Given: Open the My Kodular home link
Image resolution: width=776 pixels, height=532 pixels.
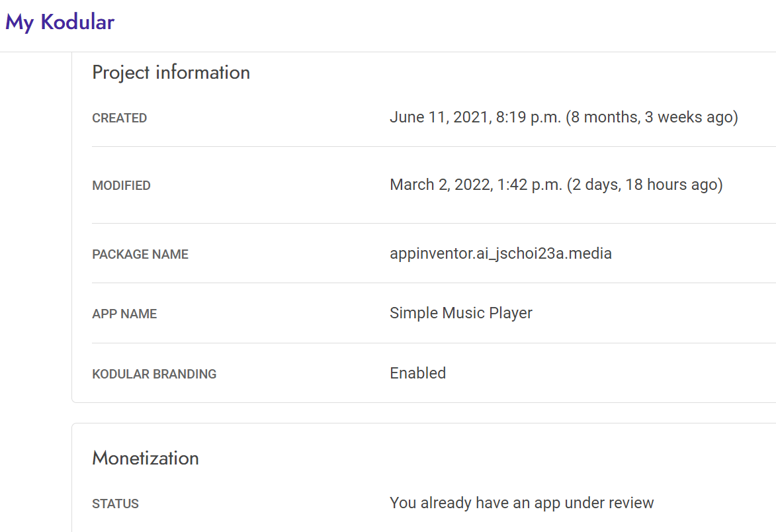Looking at the screenshot, I should pos(60,22).
